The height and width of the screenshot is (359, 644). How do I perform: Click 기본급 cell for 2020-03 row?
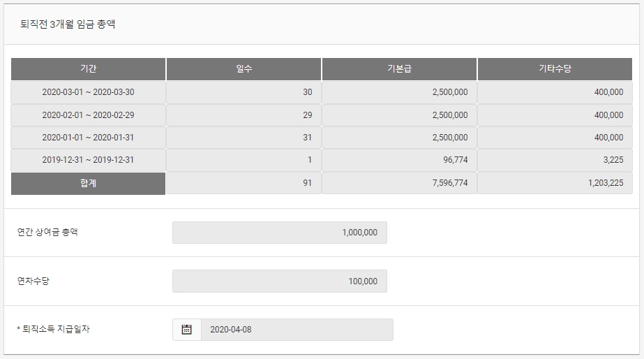399,92
